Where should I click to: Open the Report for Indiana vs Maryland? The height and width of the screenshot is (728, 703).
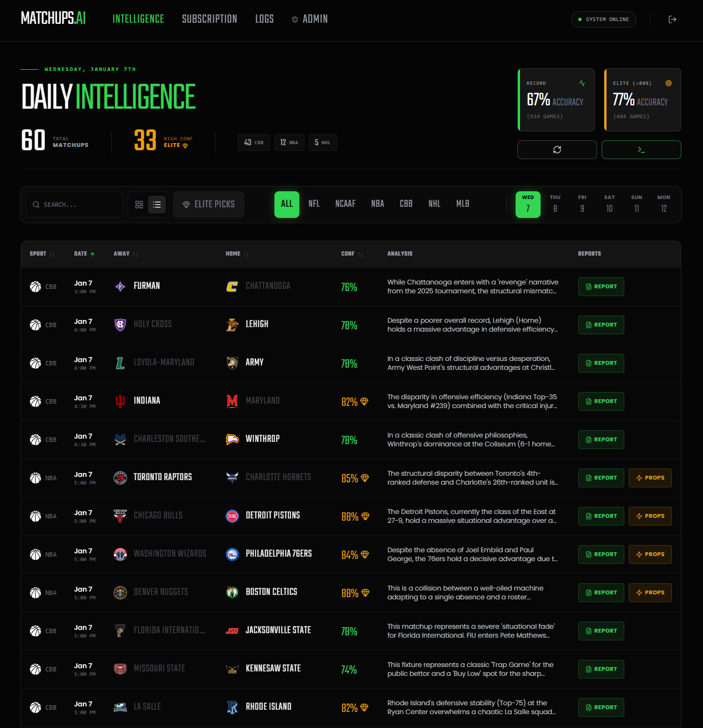(x=601, y=401)
